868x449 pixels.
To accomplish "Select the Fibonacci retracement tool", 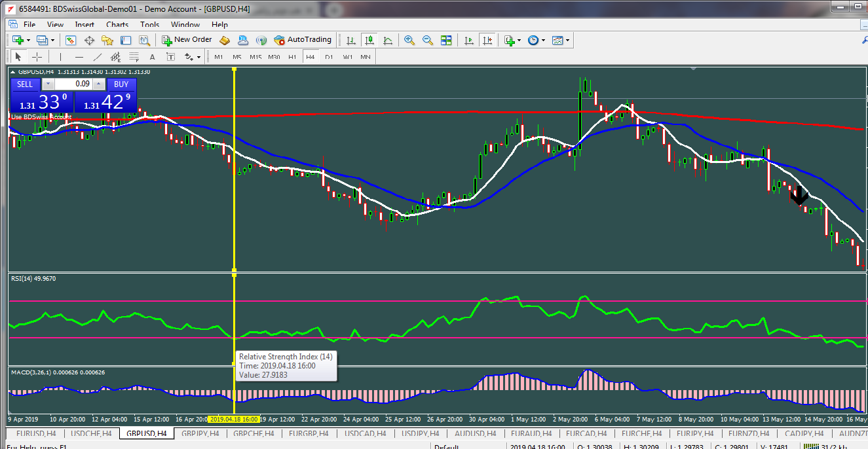I will pos(134,57).
